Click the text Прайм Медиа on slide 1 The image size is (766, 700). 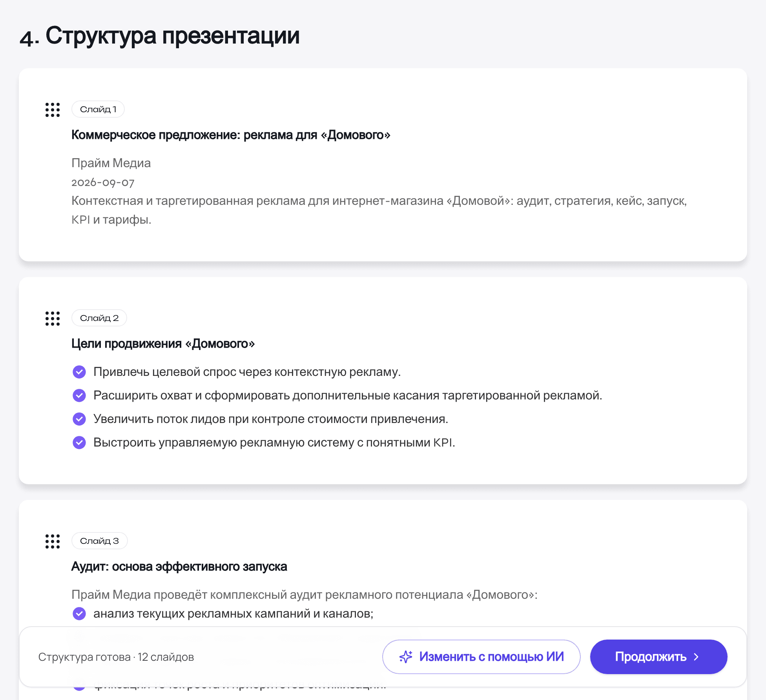[111, 163]
